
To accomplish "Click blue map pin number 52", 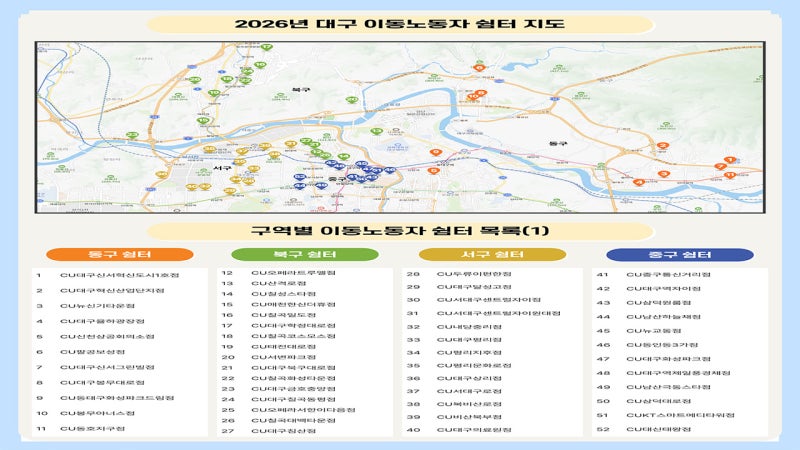I will [x=299, y=177].
